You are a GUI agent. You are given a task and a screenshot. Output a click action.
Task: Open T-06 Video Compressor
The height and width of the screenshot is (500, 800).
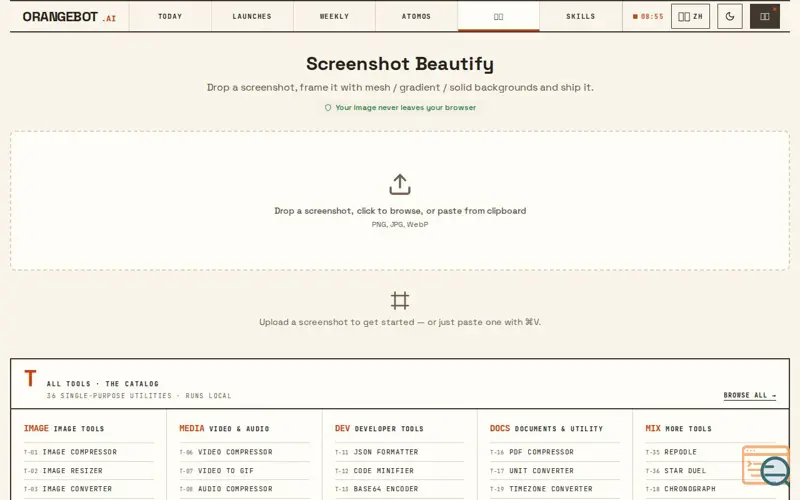click(x=244, y=452)
